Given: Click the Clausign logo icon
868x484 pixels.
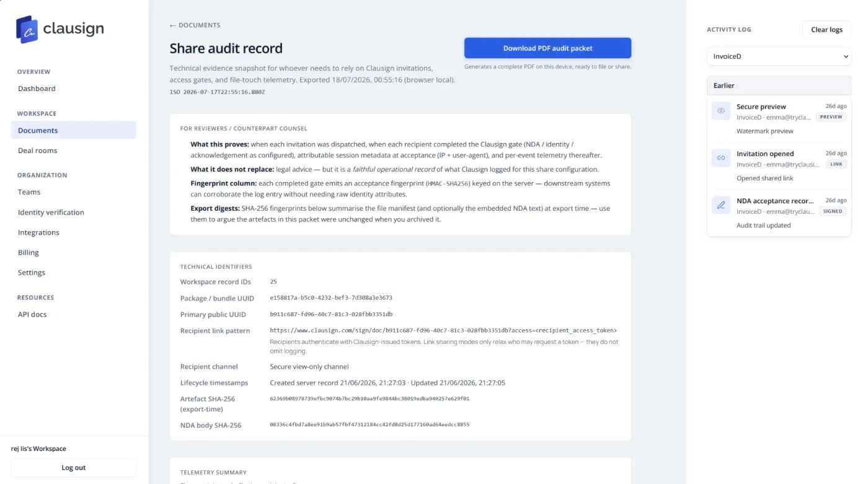Looking at the screenshot, I should point(27,29).
